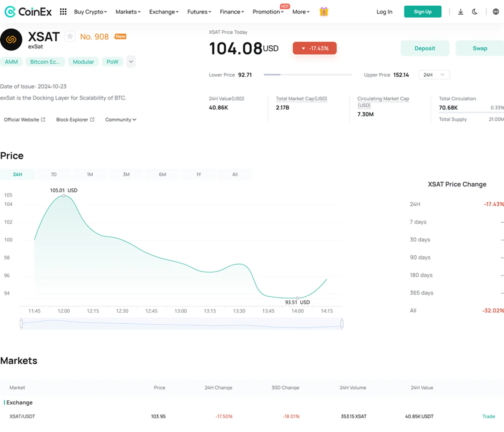Click the XSAT coin logo

11,40
